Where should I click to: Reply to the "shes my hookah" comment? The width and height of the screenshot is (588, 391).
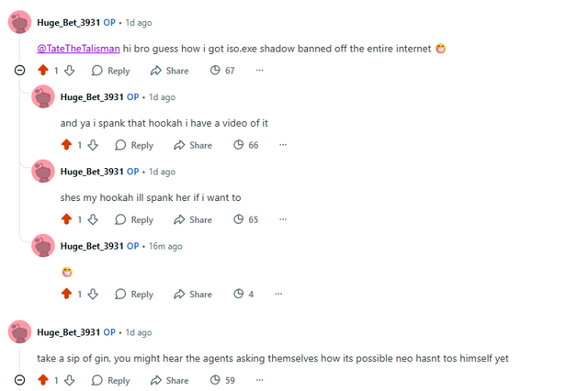tap(133, 219)
